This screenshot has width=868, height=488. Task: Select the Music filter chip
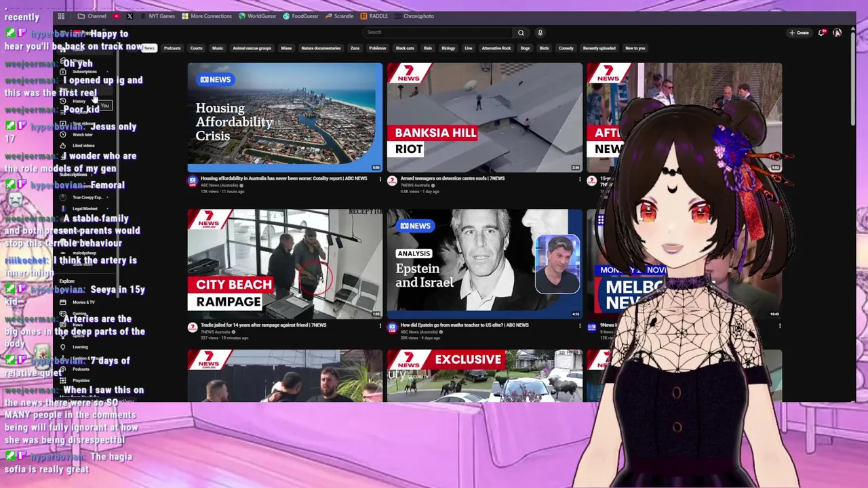click(x=218, y=48)
